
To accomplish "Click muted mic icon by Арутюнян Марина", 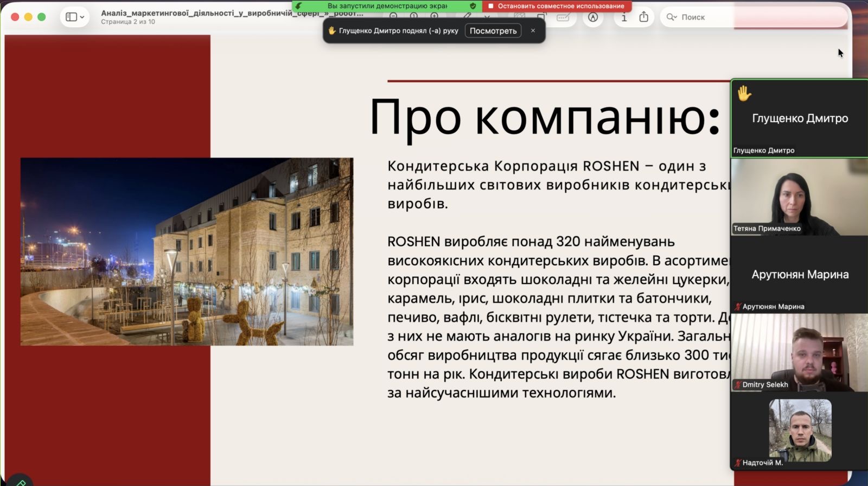I will 737,307.
